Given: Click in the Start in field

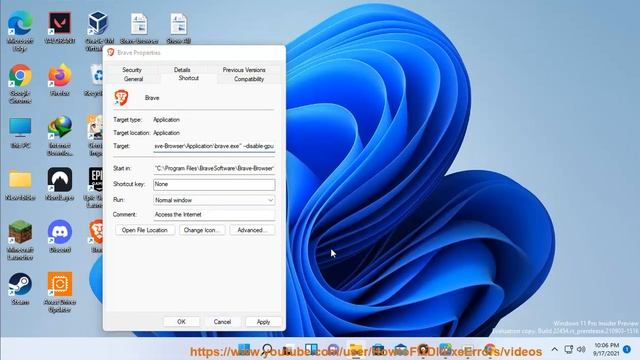Looking at the screenshot, I should click(214, 168).
